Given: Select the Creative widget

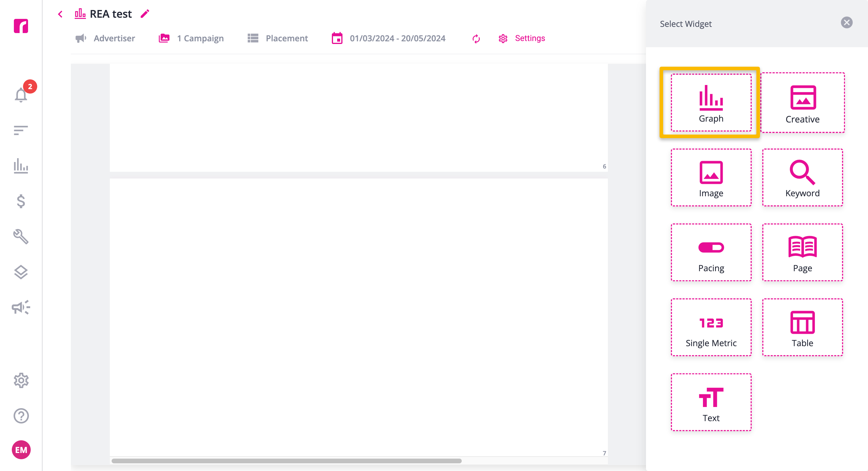Looking at the screenshot, I should point(802,102).
